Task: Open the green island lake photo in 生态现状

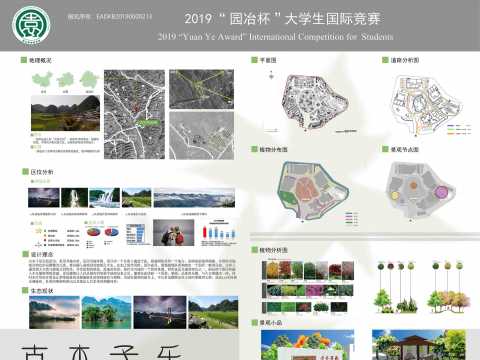Action: [x=107, y=312]
